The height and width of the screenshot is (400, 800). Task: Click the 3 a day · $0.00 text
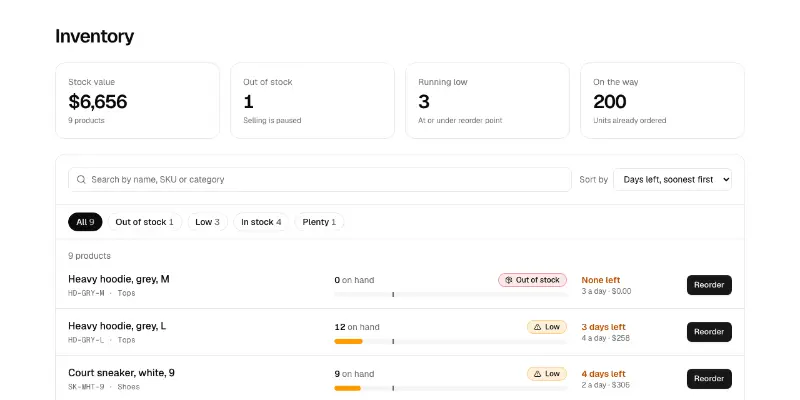tap(606, 291)
